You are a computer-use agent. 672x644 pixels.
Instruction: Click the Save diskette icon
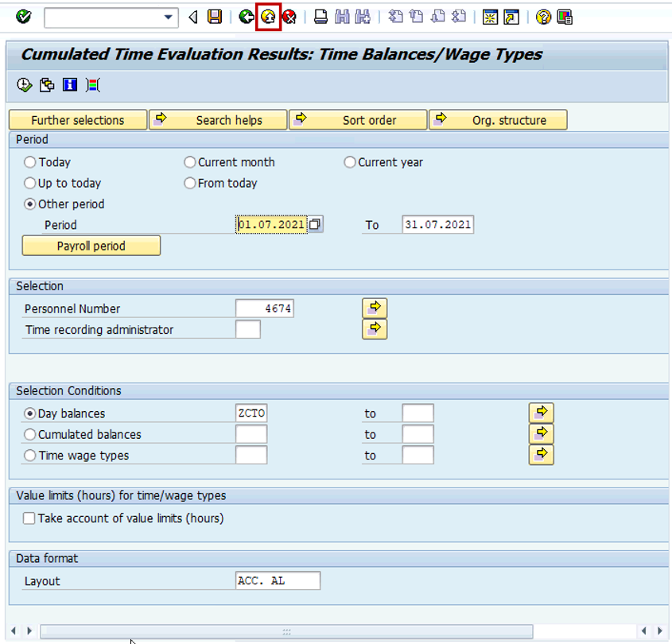214,17
